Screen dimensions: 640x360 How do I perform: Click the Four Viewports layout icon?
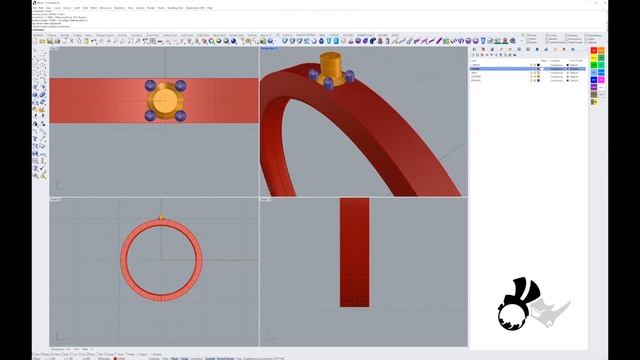(152, 41)
